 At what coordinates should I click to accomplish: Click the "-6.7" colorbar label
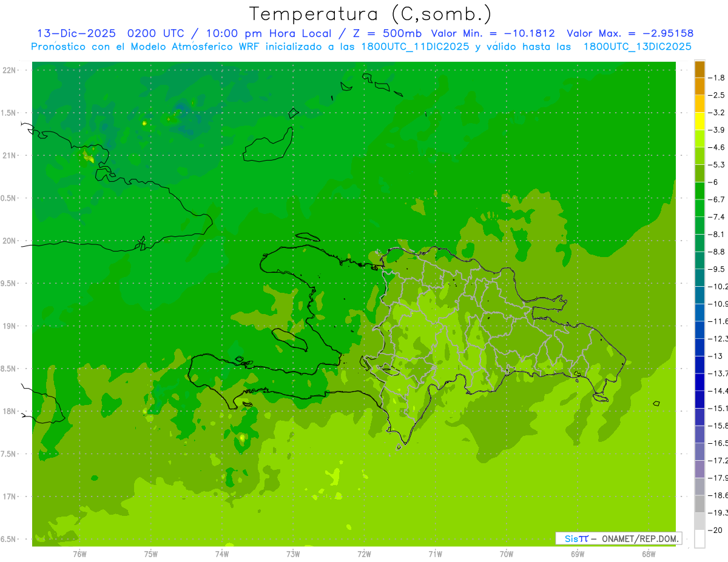pyautogui.click(x=716, y=199)
